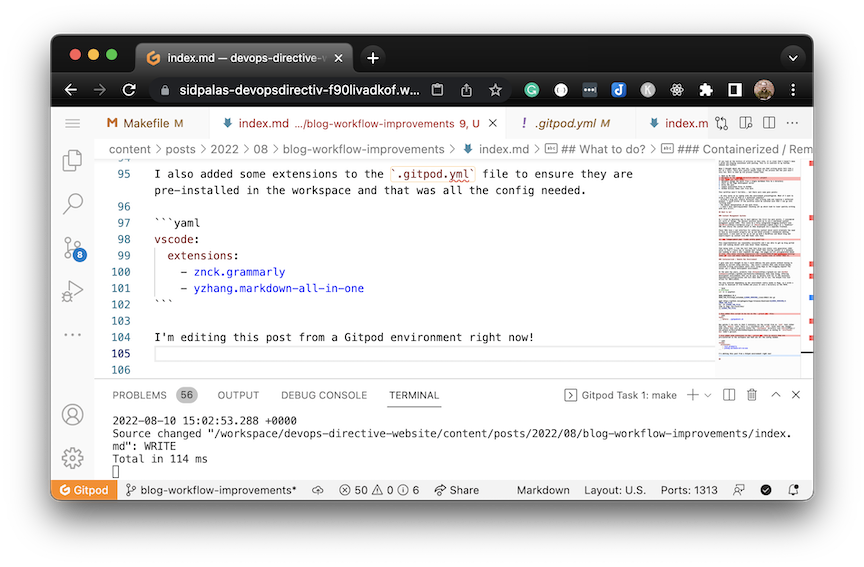Open the OUTPUT panel tab
This screenshot has height=567, width=864.
click(x=238, y=395)
